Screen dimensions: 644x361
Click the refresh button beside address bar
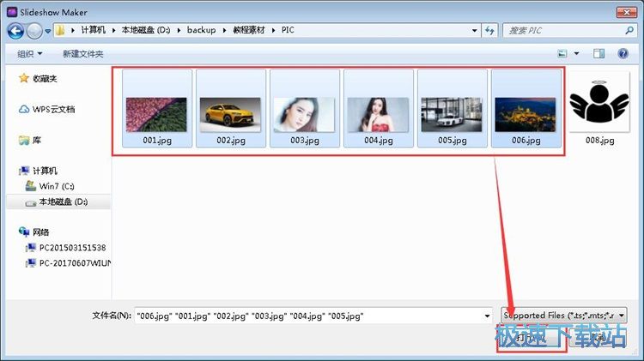coord(489,30)
